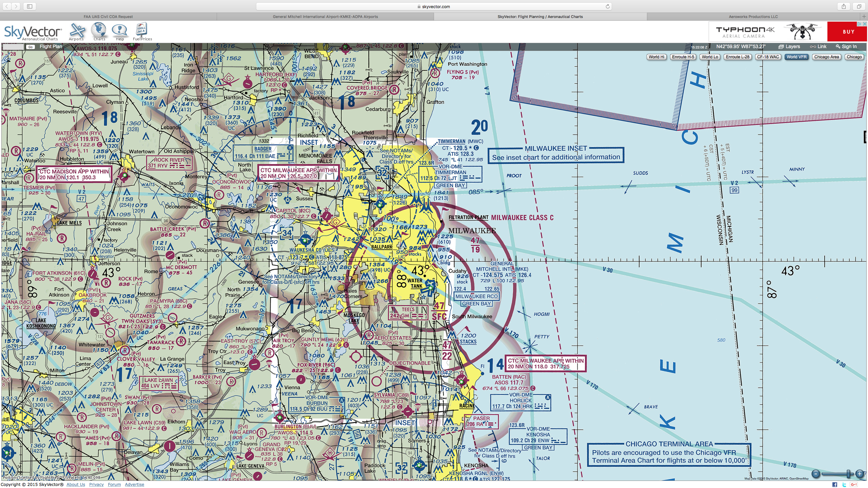Open the About Us link
The height and width of the screenshot is (488, 868).
click(76, 485)
